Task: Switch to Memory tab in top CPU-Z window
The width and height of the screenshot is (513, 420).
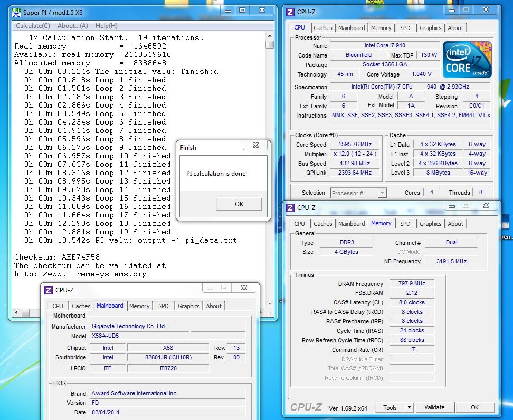Action: click(381, 28)
